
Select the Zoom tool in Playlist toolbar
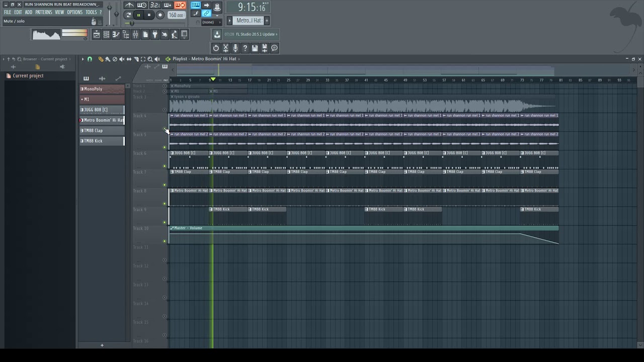150,59
